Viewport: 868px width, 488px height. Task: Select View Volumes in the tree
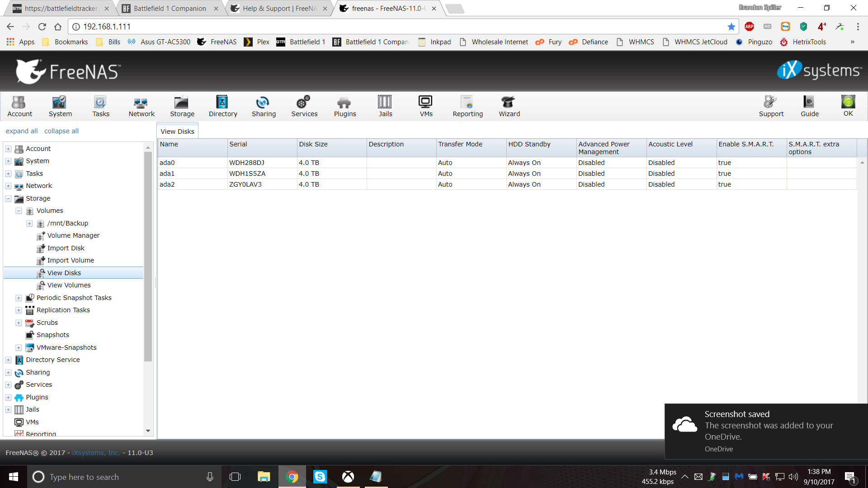(x=69, y=285)
